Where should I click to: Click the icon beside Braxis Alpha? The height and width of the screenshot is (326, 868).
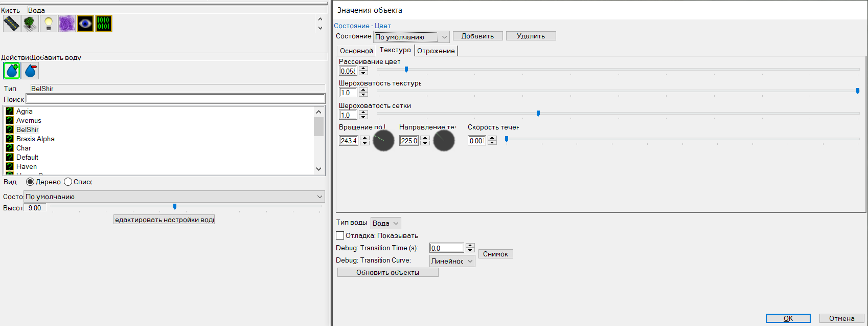click(10, 139)
